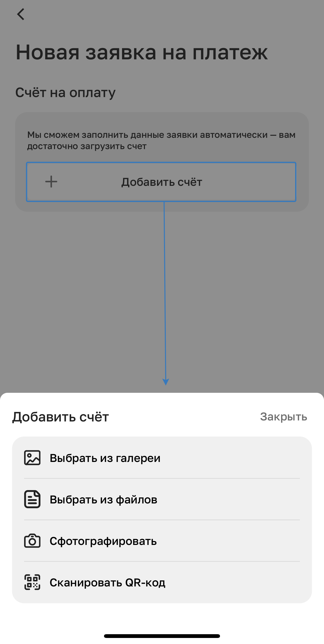324x644 pixels.
Task: Tap the "Счёт на оплату" section heading
Action: coord(66,93)
